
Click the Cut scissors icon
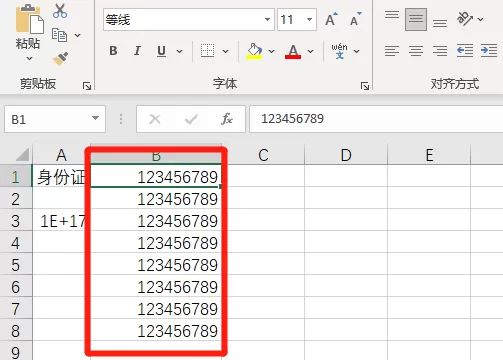click(x=60, y=11)
